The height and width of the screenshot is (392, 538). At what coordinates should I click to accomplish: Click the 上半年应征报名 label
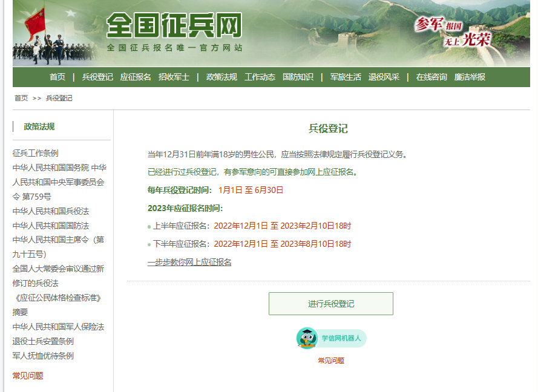(x=182, y=226)
